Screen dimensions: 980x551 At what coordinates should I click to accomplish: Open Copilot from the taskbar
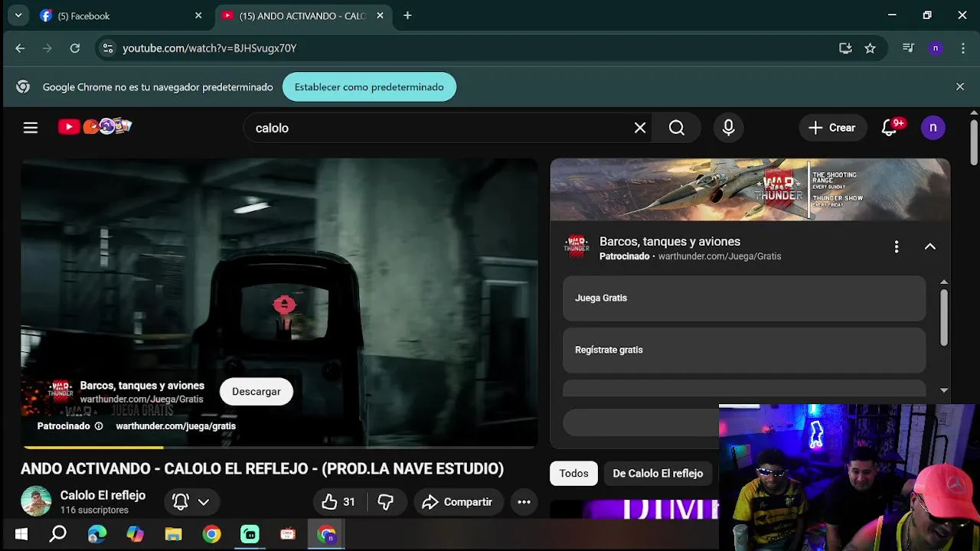(136, 534)
